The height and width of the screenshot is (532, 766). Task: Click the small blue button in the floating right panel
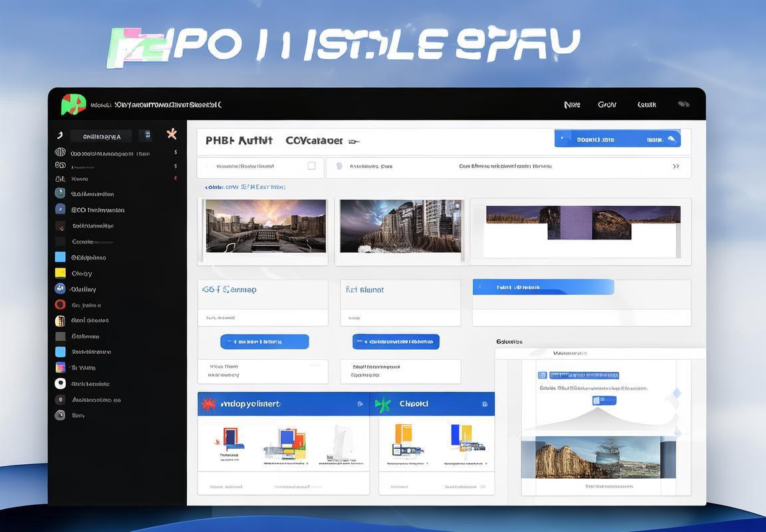pos(604,400)
